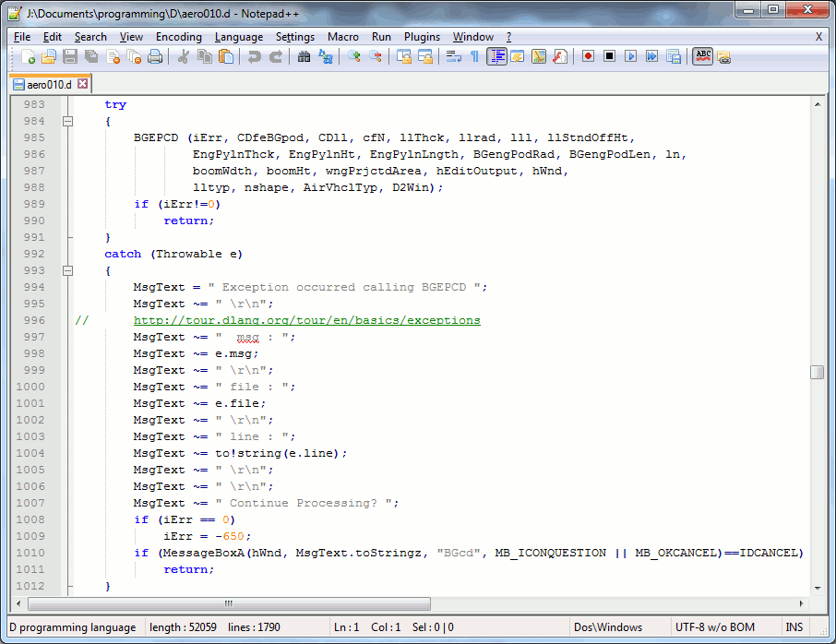Image resolution: width=836 pixels, height=644 pixels.
Task: Toggle the Word Wrap toolbar button
Action: (453, 57)
